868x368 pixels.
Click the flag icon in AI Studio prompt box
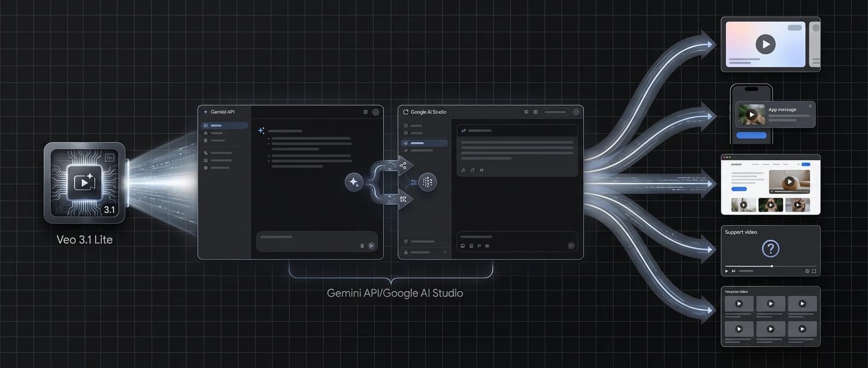[x=479, y=246]
